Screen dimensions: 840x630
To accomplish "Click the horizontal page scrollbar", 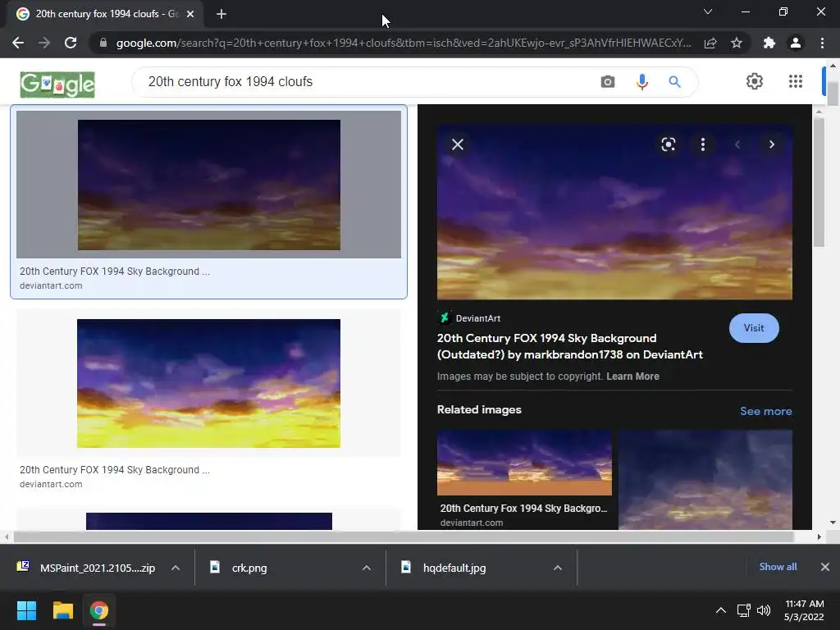I will [404, 536].
